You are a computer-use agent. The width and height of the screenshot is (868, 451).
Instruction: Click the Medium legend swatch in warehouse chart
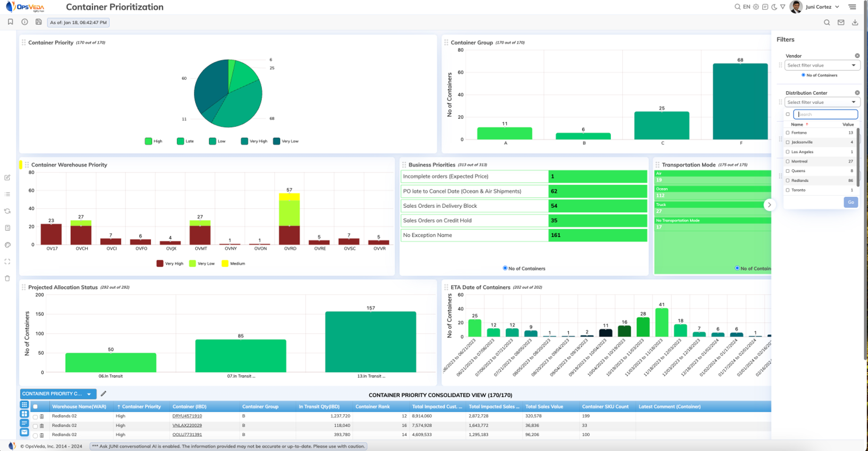tap(225, 264)
